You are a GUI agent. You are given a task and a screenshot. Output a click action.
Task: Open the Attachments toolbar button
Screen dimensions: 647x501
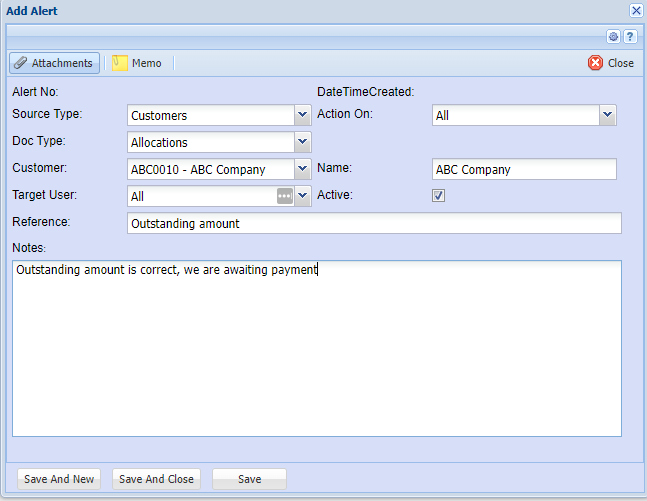pos(55,63)
